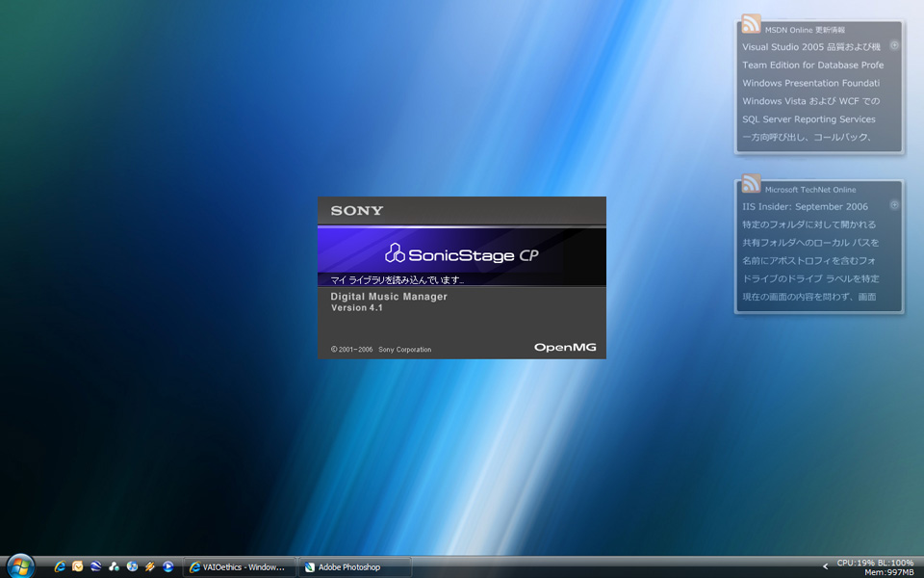
Task: Click RSS feed icon on MSDN Online gadget
Action: [751, 23]
